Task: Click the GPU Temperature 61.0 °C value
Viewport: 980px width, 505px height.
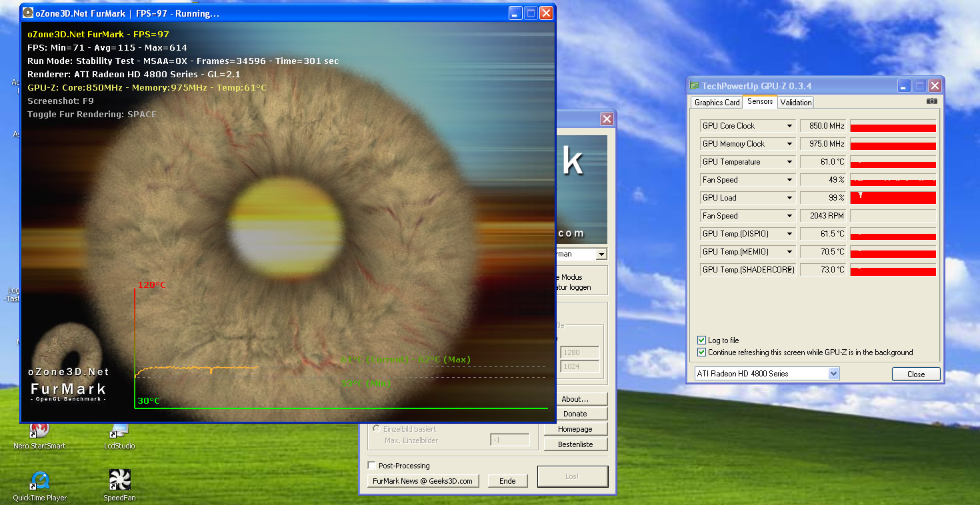Action: point(823,162)
